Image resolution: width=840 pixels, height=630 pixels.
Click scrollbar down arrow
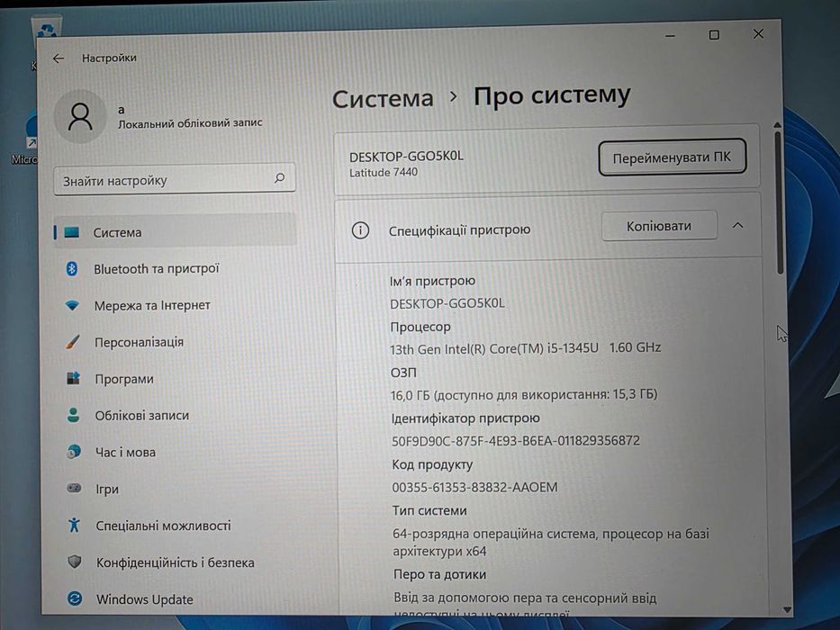(x=786, y=609)
